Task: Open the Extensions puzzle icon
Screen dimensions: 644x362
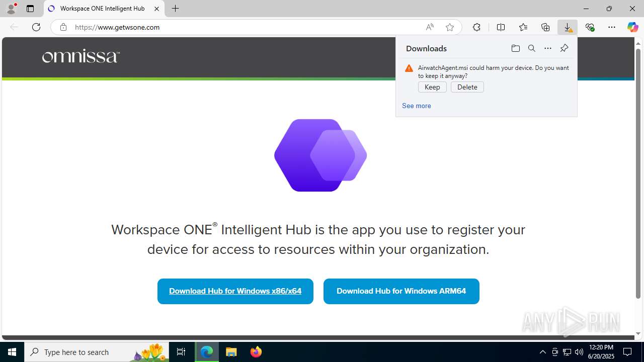Action: coord(476,27)
